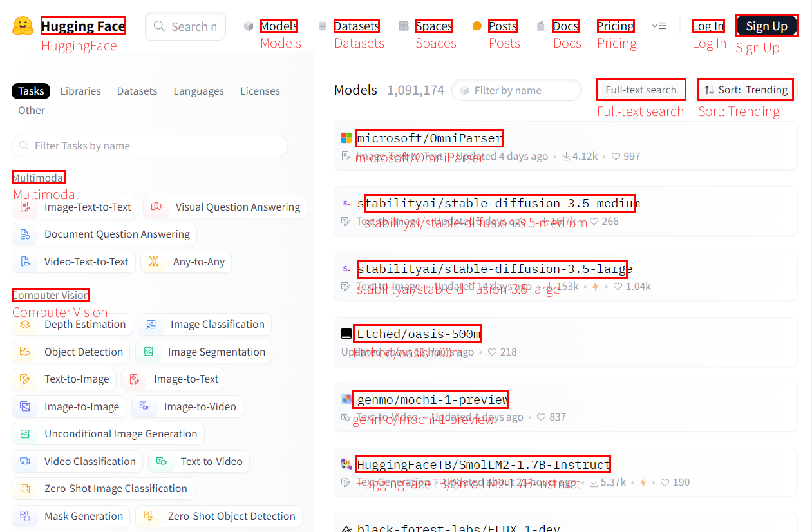Click the models Filter by name field
The image size is (812, 532).
[x=516, y=90]
